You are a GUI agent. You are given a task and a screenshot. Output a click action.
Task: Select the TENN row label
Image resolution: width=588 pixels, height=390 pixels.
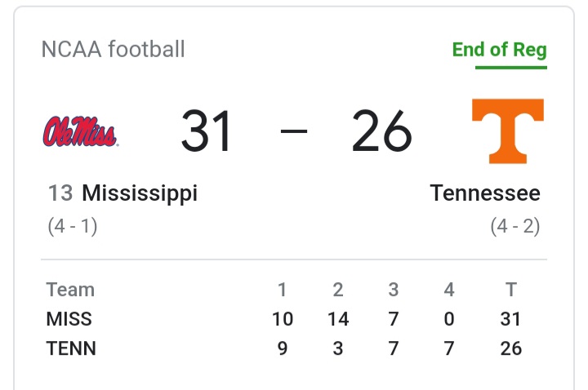pyautogui.click(x=71, y=348)
